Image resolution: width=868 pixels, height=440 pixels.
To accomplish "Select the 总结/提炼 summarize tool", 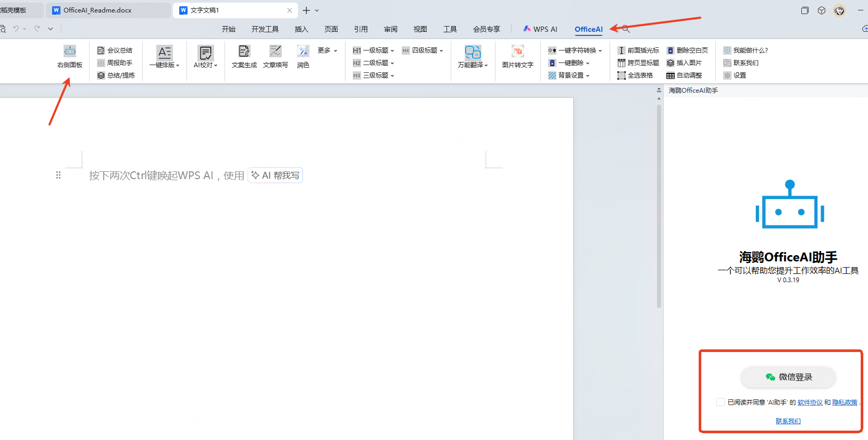I will coord(116,76).
